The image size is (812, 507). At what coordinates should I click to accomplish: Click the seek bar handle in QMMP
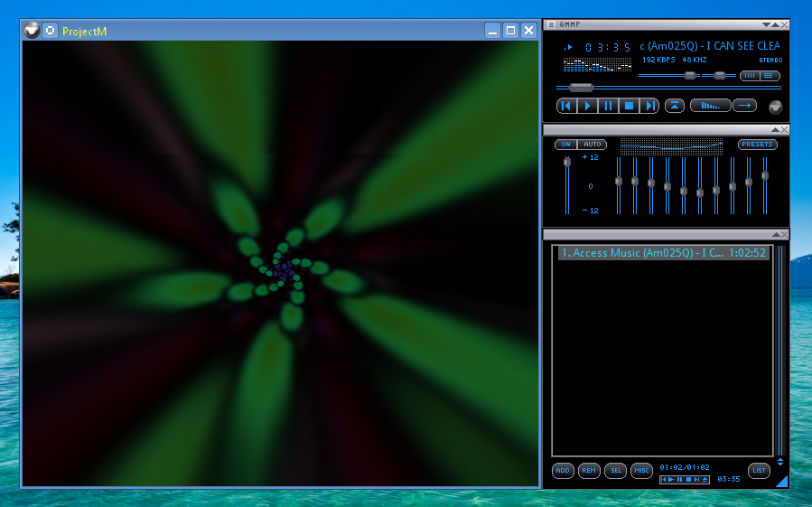581,87
